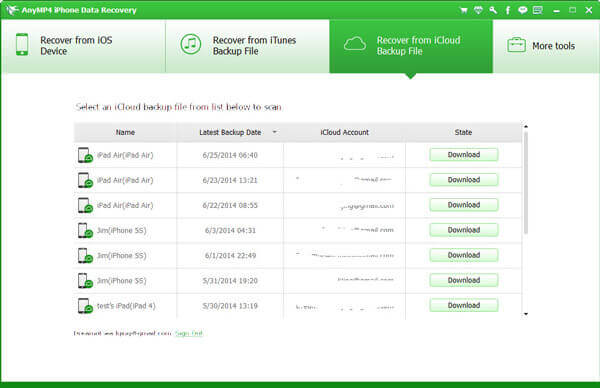Click the iCloud Account column header
The image size is (600, 388).
[x=344, y=132]
